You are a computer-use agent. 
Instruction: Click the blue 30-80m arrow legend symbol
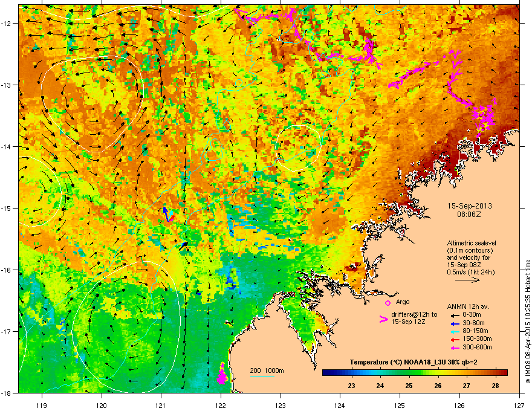(x=454, y=323)
